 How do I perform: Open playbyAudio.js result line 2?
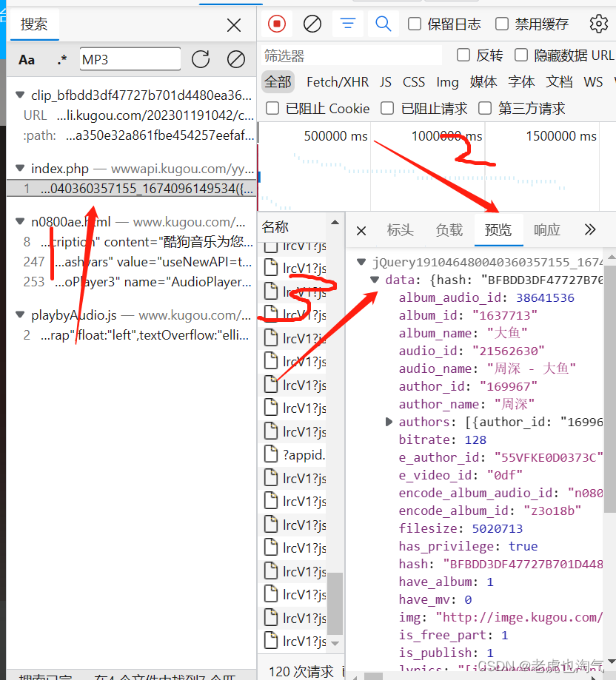tap(132, 334)
